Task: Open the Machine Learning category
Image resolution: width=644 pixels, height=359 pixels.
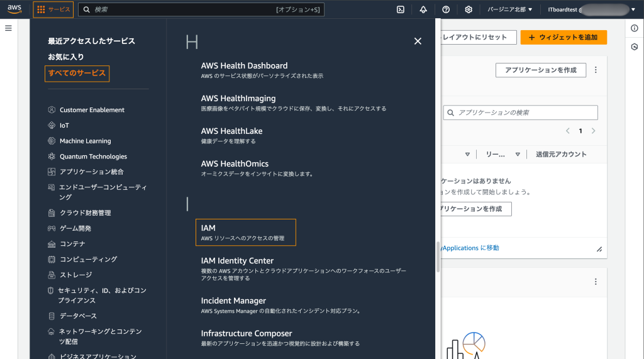Action: pyautogui.click(x=85, y=141)
